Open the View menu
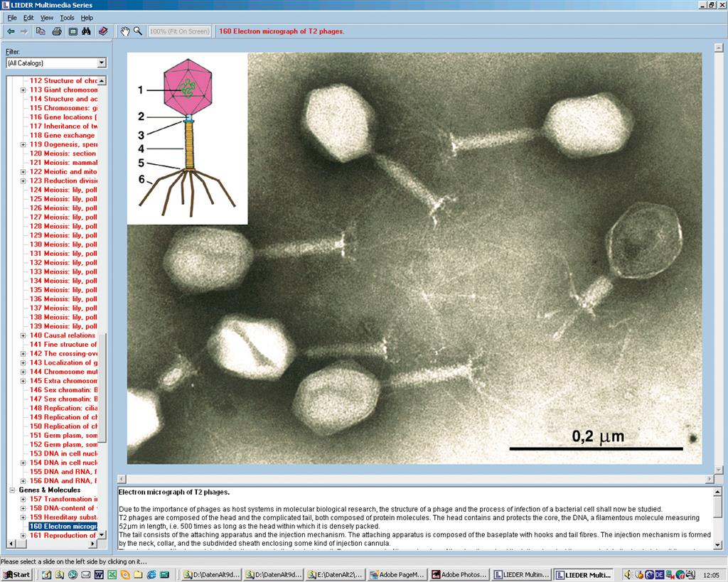The height and width of the screenshot is (582, 728). point(47,18)
